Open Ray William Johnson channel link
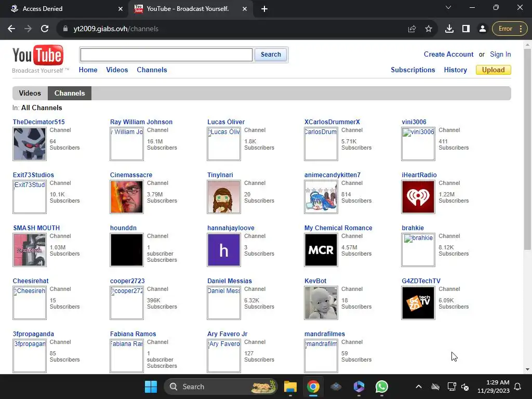This screenshot has height=399, width=532. (141, 122)
